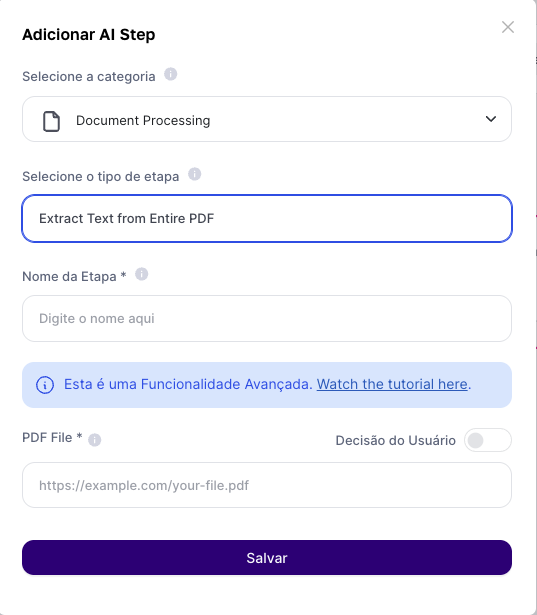The image size is (537, 615).
Task: Open the Extract Text from Entire PDF selector
Action: coord(267,218)
